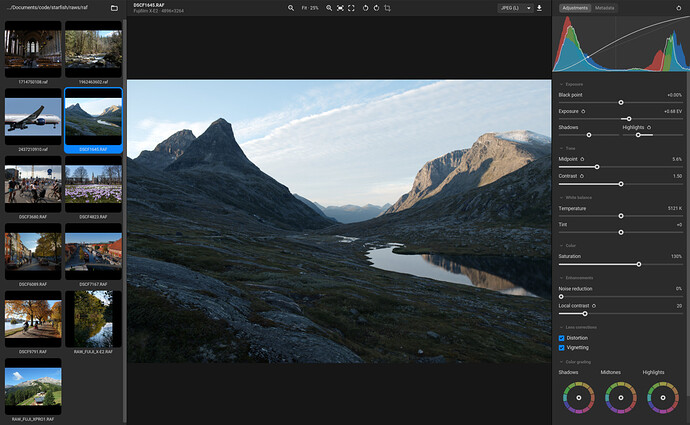Click the Midpoint slider handle
The width and height of the screenshot is (690, 425).
pyautogui.click(x=597, y=167)
